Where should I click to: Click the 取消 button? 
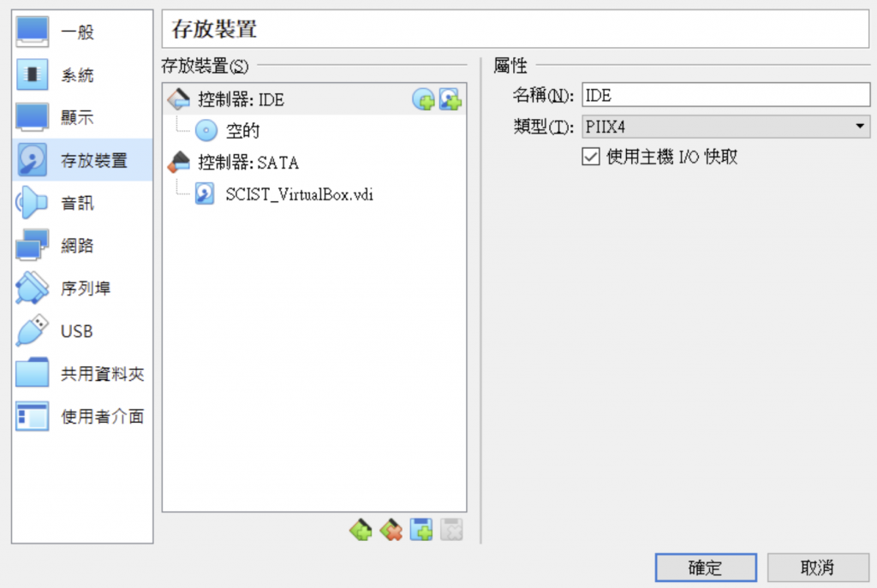click(818, 567)
